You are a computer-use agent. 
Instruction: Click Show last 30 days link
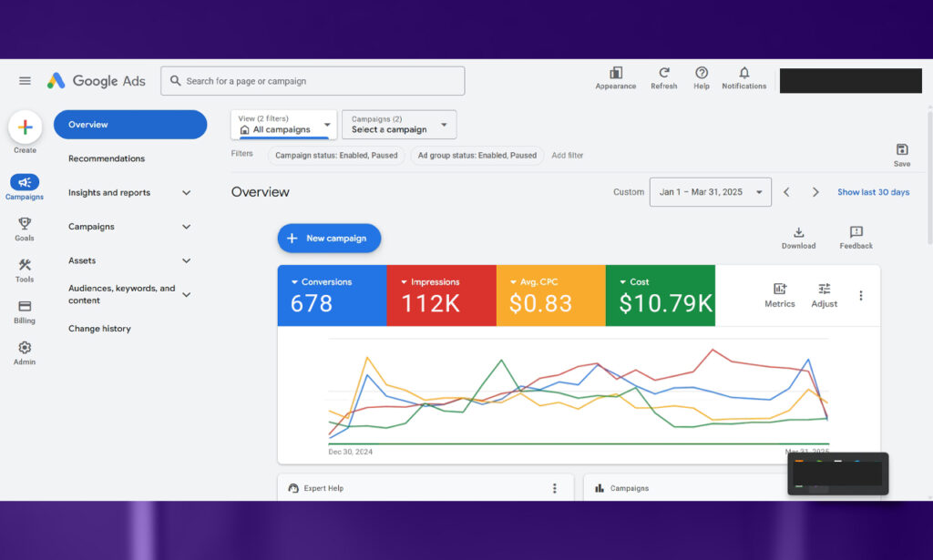click(874, 192)
